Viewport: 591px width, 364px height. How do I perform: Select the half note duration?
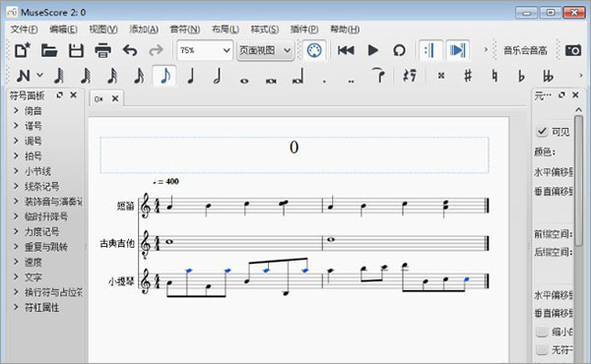click(x=217, y=76)
